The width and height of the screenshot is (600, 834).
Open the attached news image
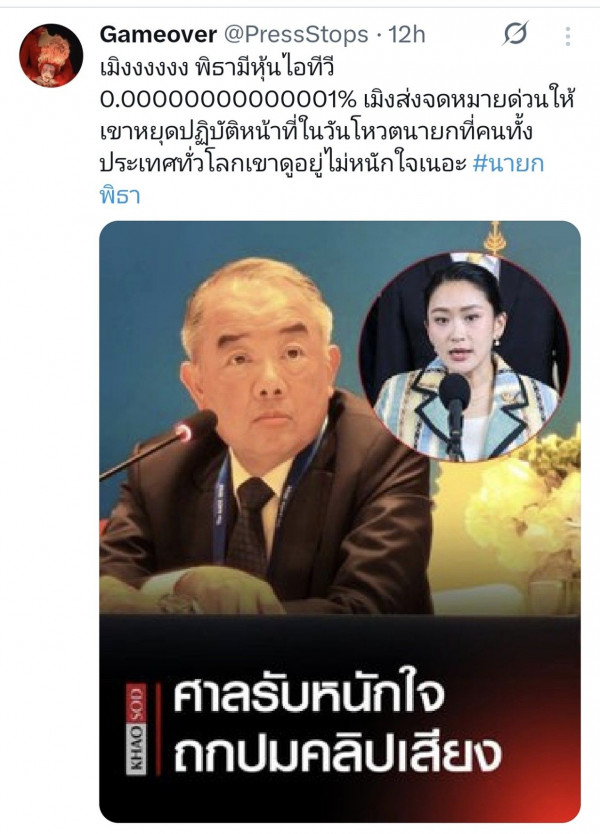tap(340, 521)
